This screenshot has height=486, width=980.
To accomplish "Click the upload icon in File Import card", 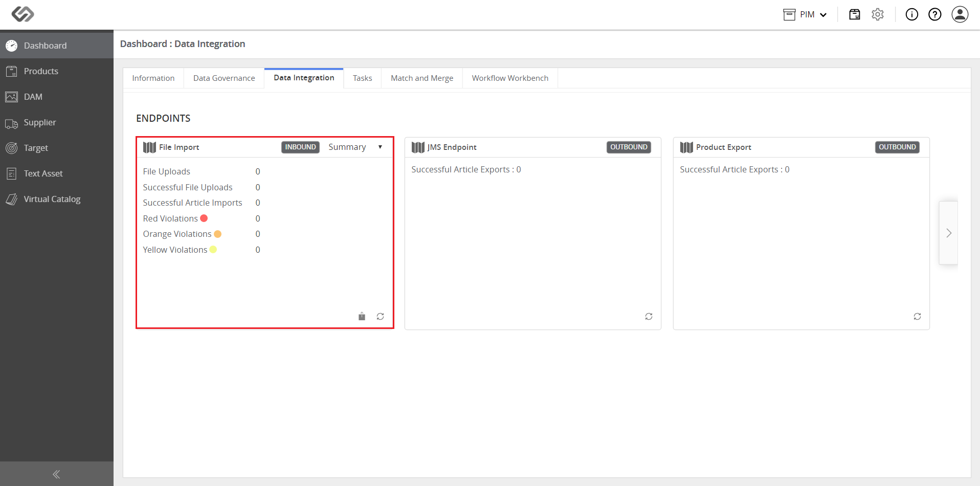I will [362, 316].
